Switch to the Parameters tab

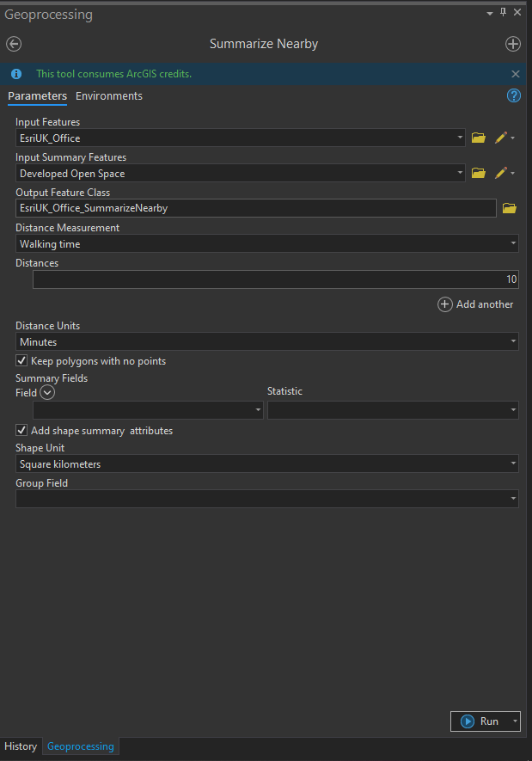37,96
